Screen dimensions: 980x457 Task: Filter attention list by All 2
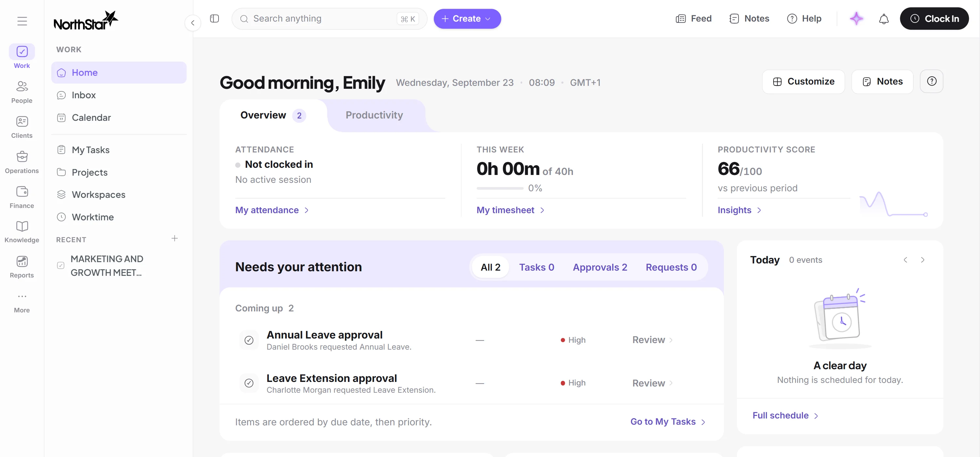(490, 267)
